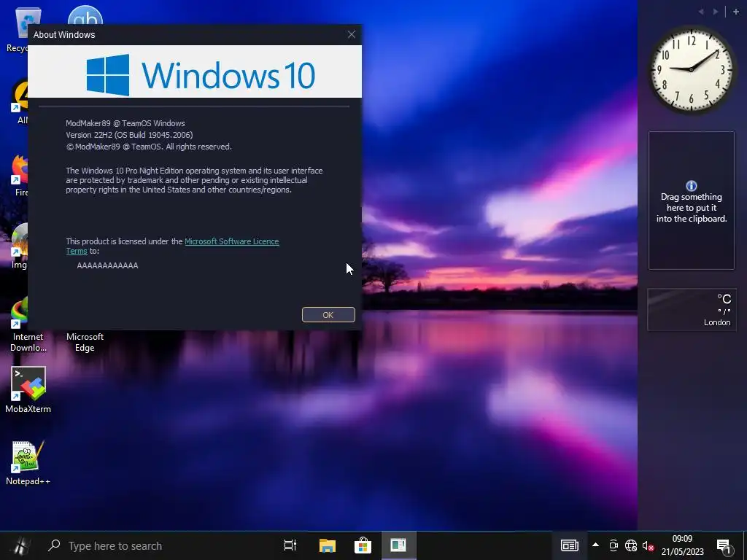
Task: Click the muted volume tray icon
Action: pos(648,545)
